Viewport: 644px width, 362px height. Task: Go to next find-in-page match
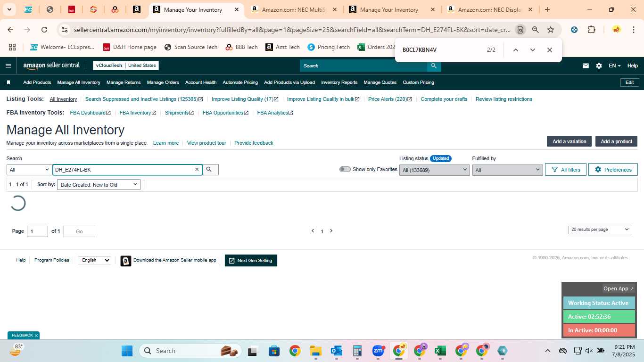pyautogui.click(x=533, y=50)
